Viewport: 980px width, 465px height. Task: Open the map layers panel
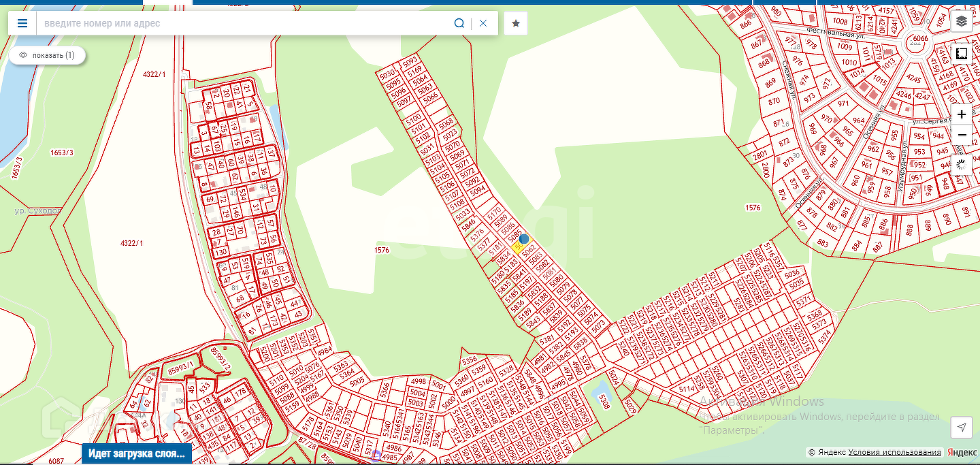click(961, 21)
